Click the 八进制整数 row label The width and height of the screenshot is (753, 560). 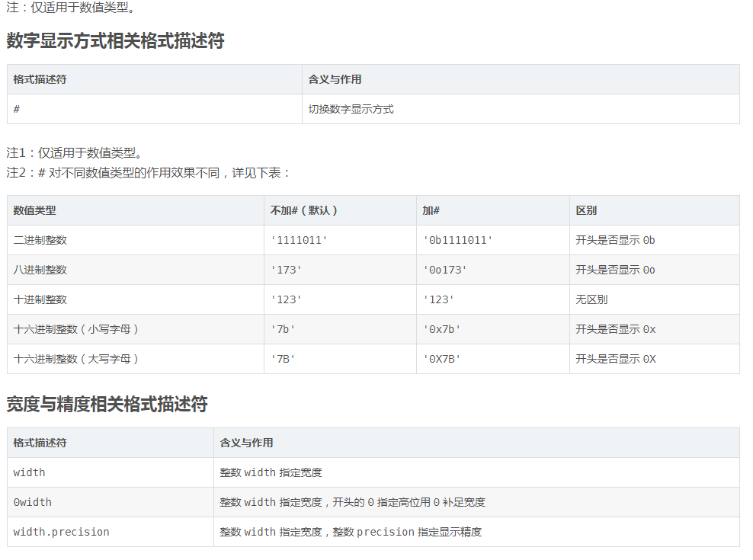[x=40, y=270]
